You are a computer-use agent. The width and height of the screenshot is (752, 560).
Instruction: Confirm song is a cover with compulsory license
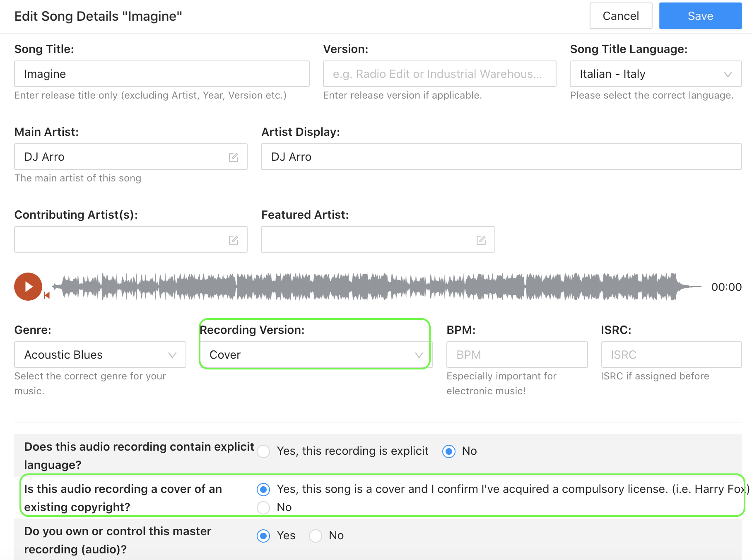(263, 489)
